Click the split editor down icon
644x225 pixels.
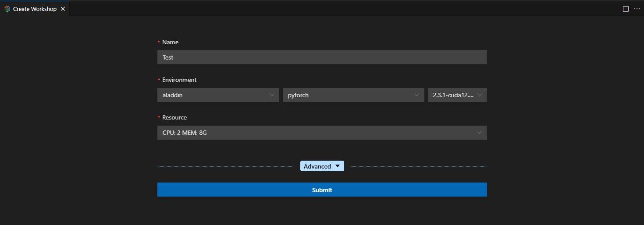coord(626,9)
